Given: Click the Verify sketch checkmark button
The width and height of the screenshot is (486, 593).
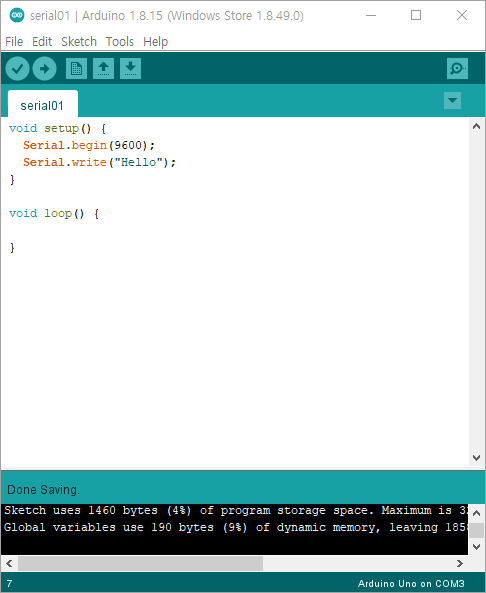Looking at the screenshot, I should [x=17, y=68].
